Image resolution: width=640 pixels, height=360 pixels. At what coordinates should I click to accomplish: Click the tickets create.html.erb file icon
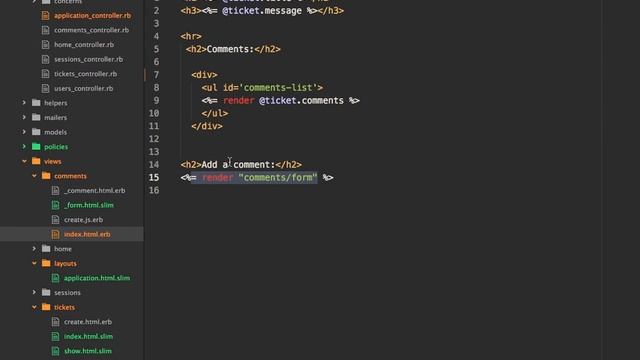56,322
